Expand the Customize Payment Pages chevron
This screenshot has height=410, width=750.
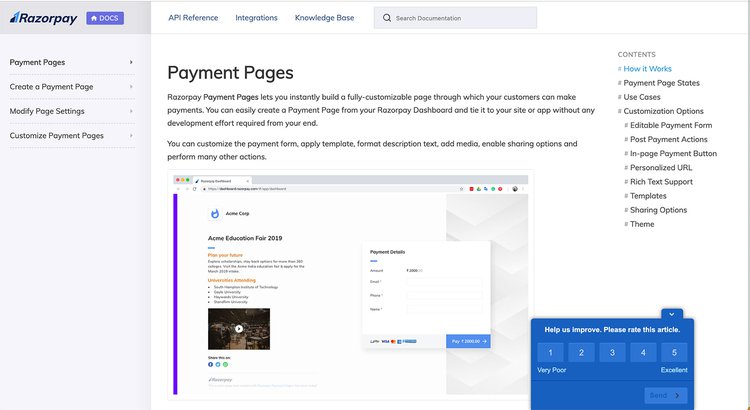click(131, 135)
